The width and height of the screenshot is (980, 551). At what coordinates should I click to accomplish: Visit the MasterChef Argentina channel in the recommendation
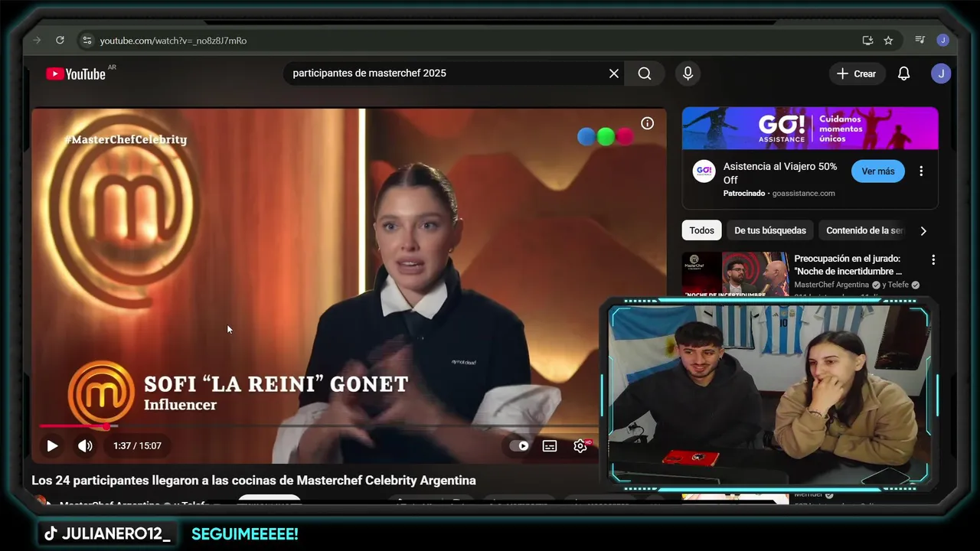[x=831, y=285]
